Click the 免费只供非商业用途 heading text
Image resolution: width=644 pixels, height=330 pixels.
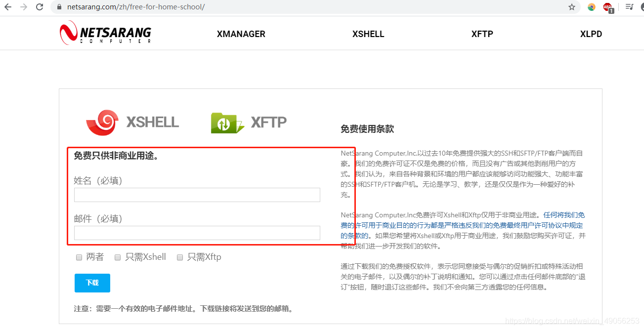click(x=116, y=156)
